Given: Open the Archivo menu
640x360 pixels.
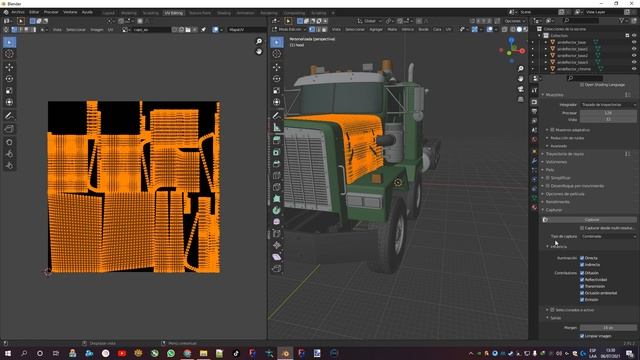Looking at the screenshot, I should click(18, 12).
